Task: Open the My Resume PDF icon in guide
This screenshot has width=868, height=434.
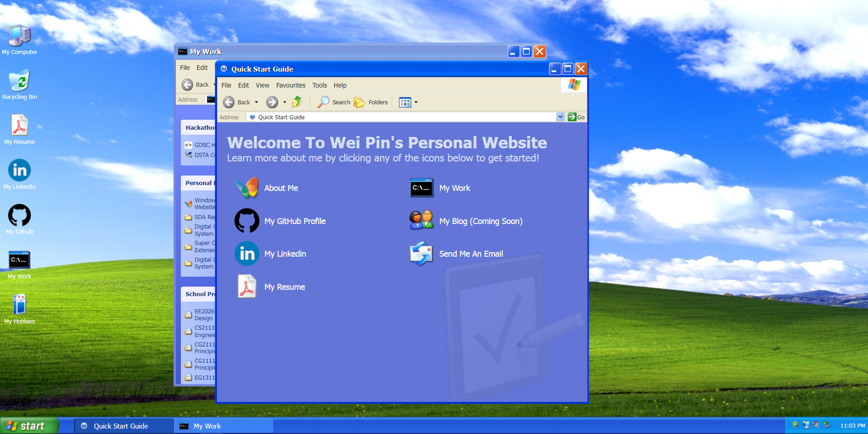Action: [x=247, y=287]
